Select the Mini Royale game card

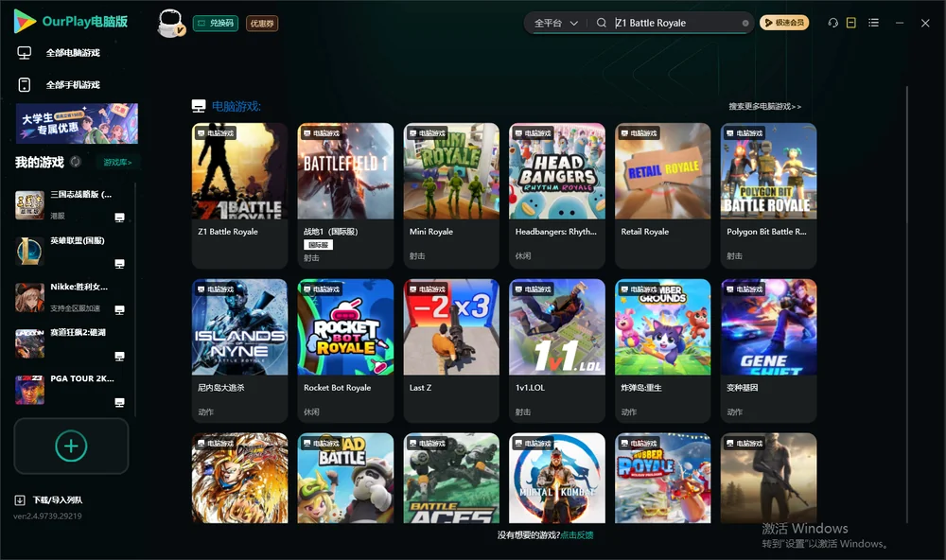tap(451, 196)
